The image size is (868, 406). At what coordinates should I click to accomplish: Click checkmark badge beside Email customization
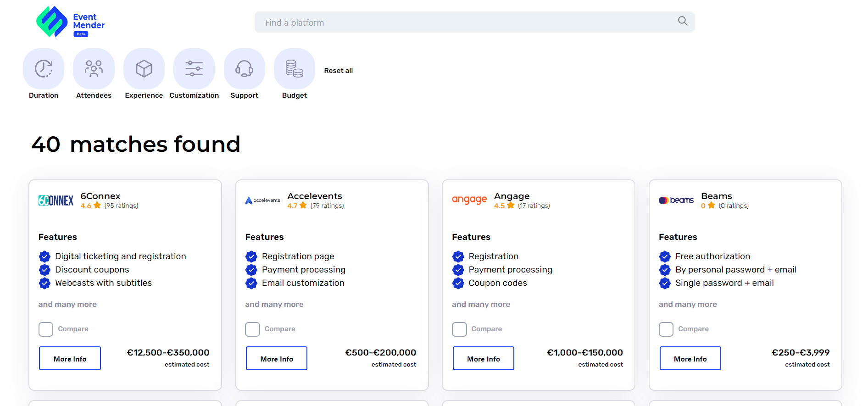point(251,283)
